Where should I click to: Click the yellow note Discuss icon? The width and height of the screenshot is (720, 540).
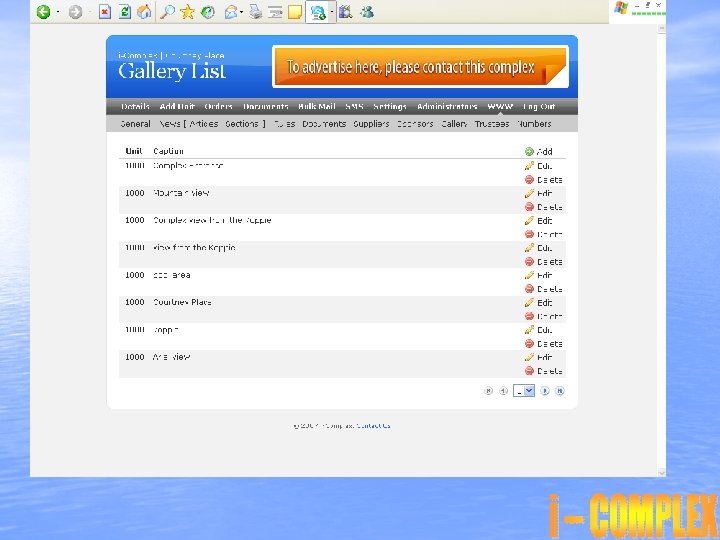295,12
